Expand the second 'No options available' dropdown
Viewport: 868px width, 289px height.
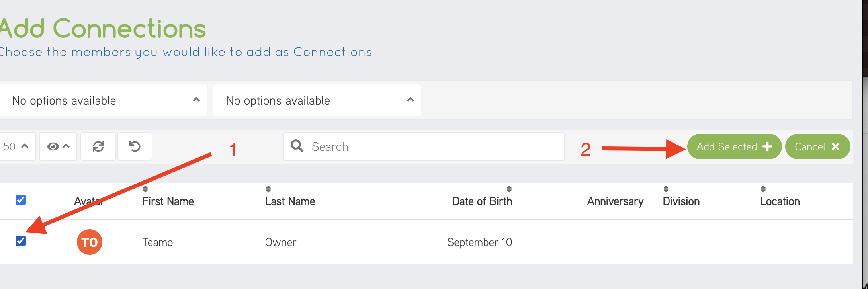pyautogui.click(x=317, y=100)
